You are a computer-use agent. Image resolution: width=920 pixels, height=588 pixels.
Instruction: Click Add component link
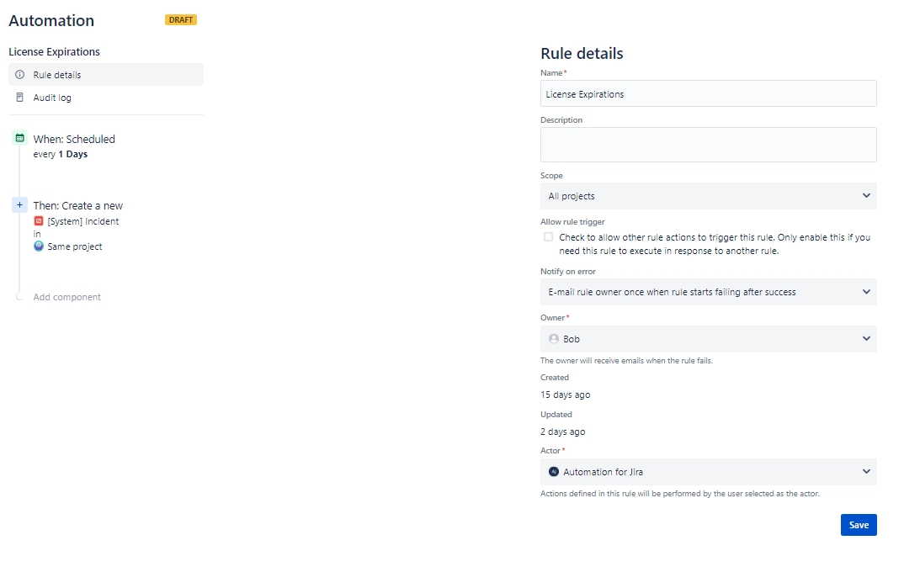tap(66, 297)
